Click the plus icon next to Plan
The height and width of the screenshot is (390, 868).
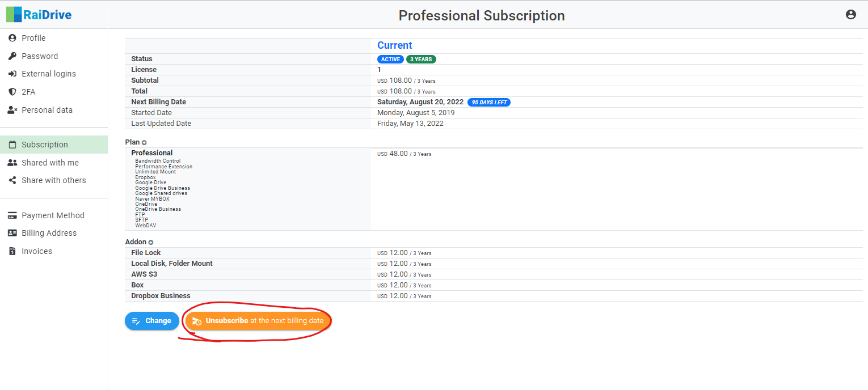click(x=144, y=143)
